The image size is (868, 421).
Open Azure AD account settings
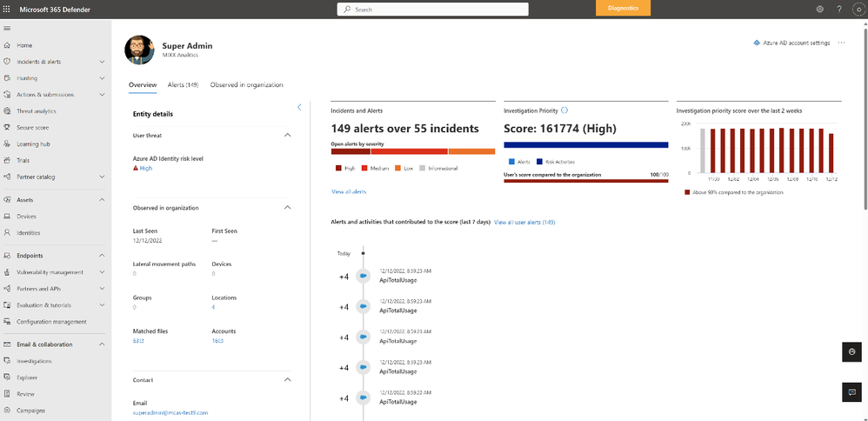pyautogui.click(x=791, y=43)
